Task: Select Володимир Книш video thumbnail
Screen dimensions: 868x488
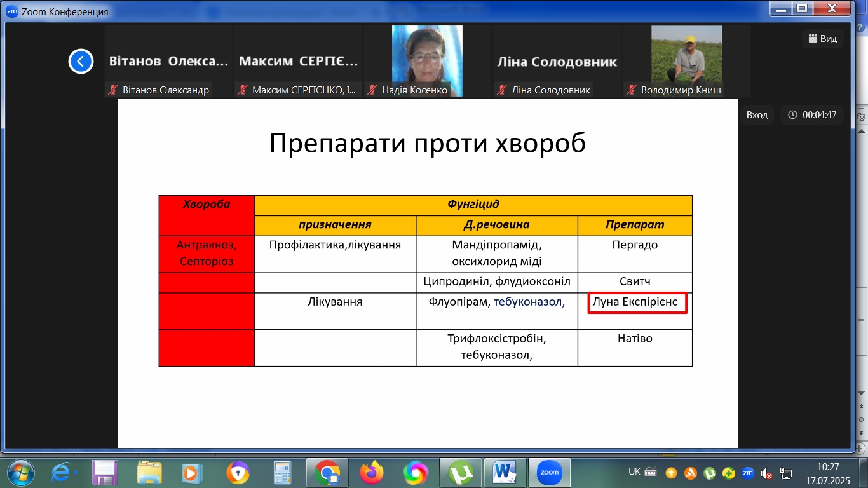Action: (686, 61)
